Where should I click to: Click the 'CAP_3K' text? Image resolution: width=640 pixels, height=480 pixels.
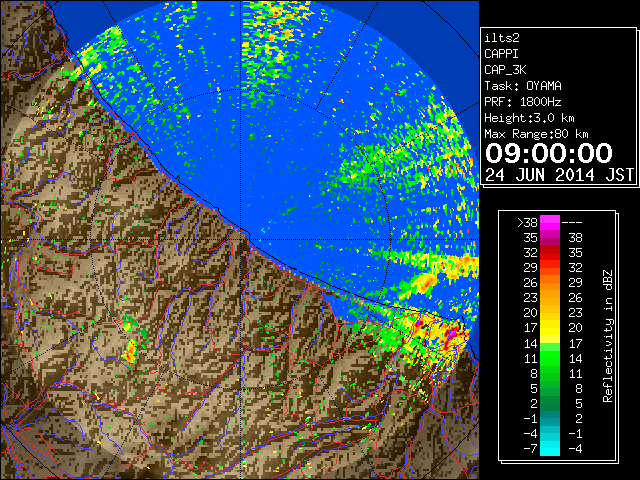(x=505, y=70)
